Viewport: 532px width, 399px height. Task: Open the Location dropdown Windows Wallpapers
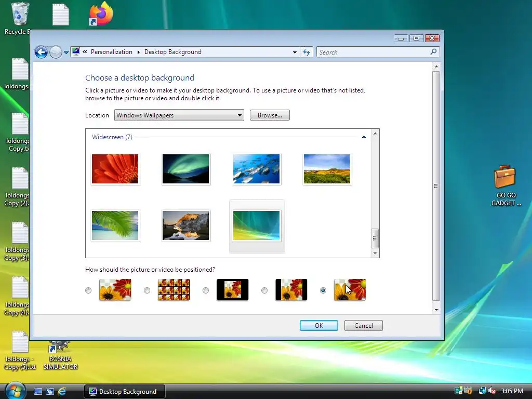179,115
